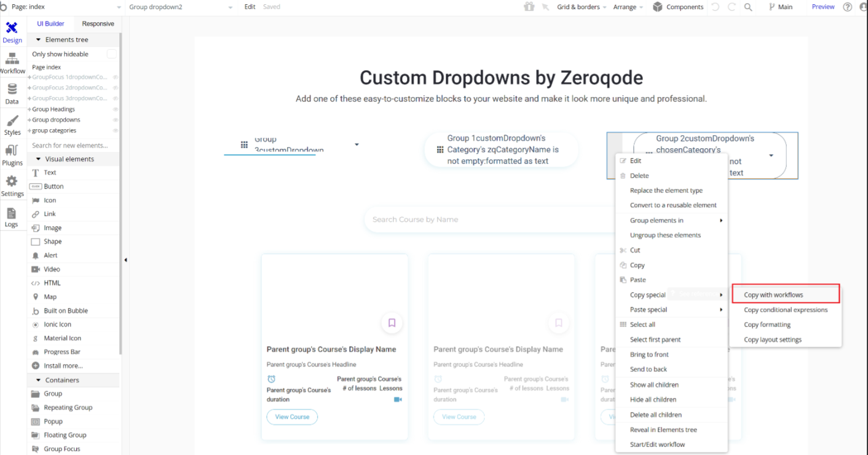Viewport: 868px width, 455px height.
Task: Click the redo arrow icon
Action: click(732, 7)
